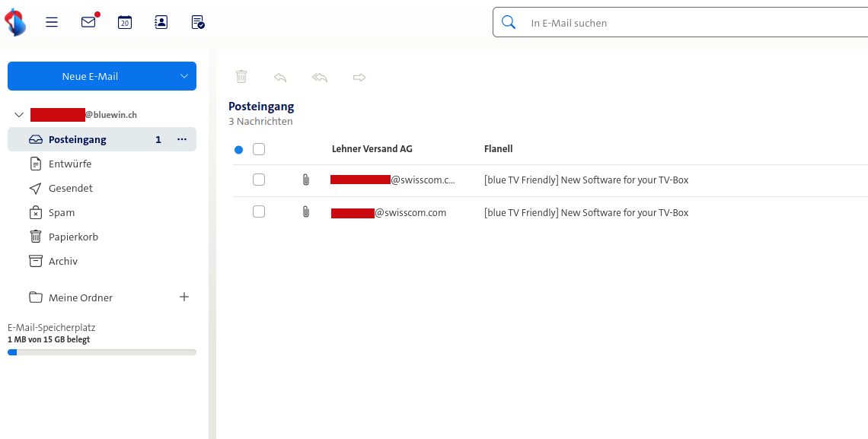This screenshot has width=868, height=439.
Task: Click the trash delete toolbar icon
Action: pos(241,77)
